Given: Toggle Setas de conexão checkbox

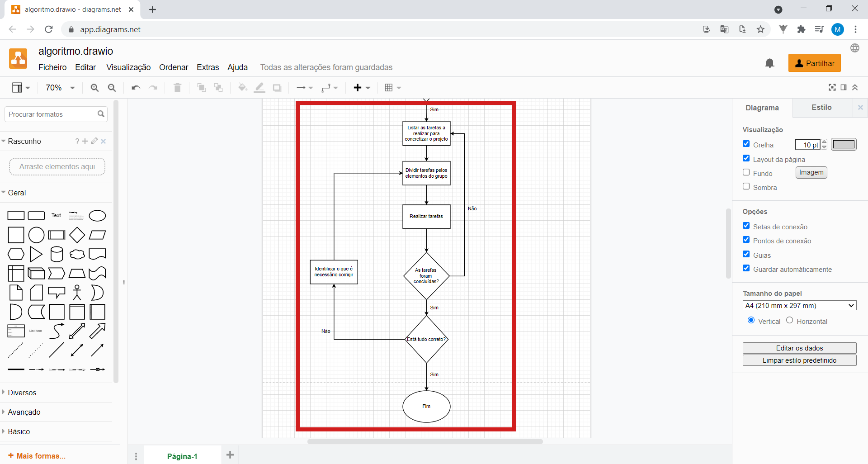Looking at the screenshot, I should point(746,226).
